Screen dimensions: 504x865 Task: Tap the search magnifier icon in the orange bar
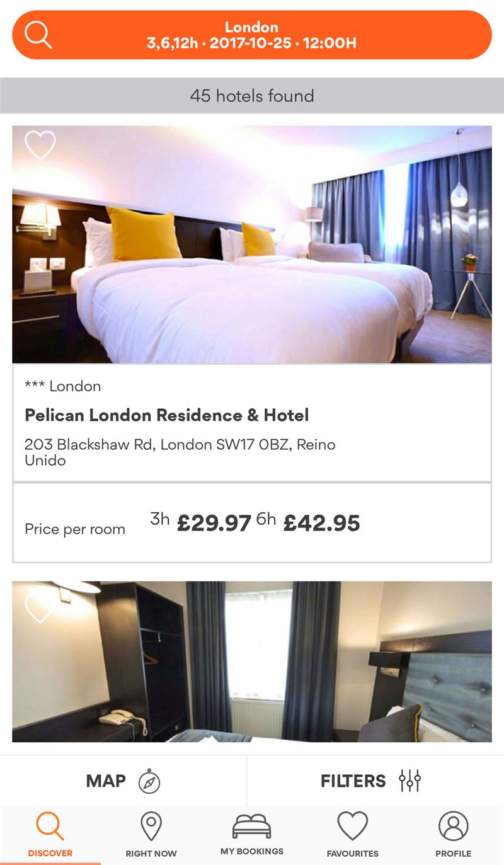click(38, 35)
